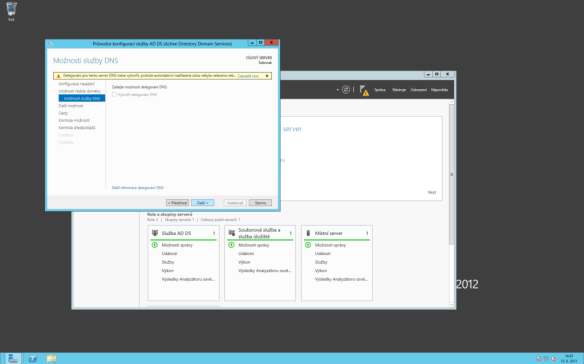
Task: Open the Recycle Bin desktop icon
Action: 11,11
